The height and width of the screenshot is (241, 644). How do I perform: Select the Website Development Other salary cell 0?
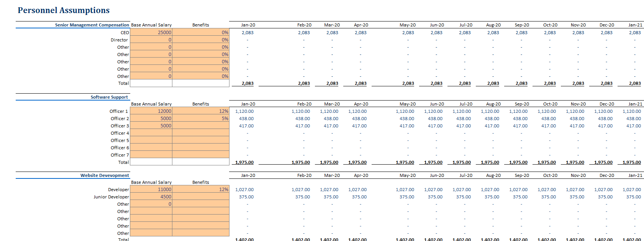[x=151, y=204]
